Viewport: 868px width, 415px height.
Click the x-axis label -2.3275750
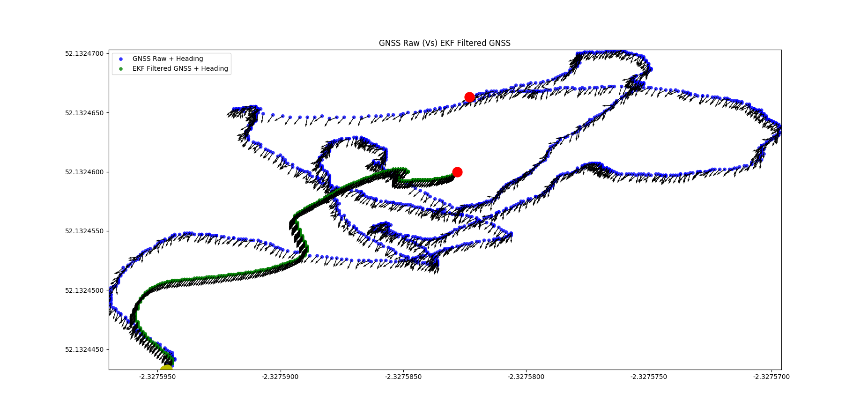click(x=649, y=377)
